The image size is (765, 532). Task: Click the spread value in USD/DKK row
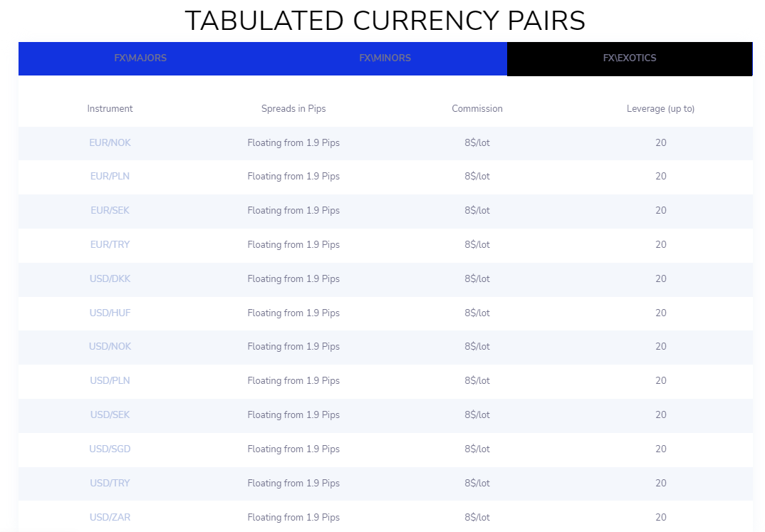point(293,279)
